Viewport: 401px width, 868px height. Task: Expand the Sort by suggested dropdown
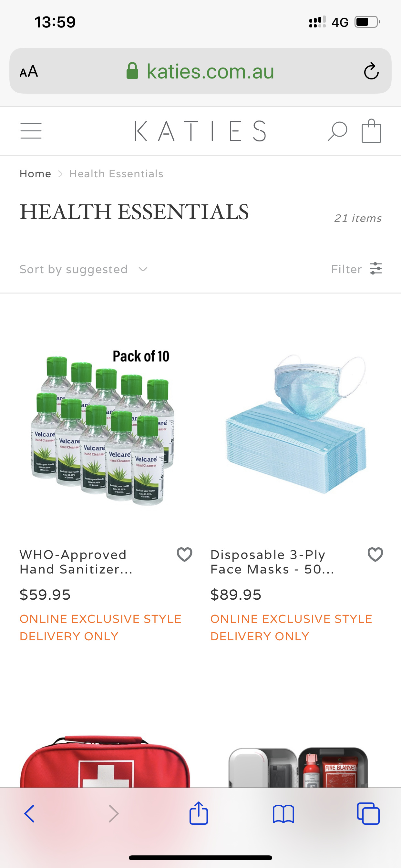pos(84,269)
